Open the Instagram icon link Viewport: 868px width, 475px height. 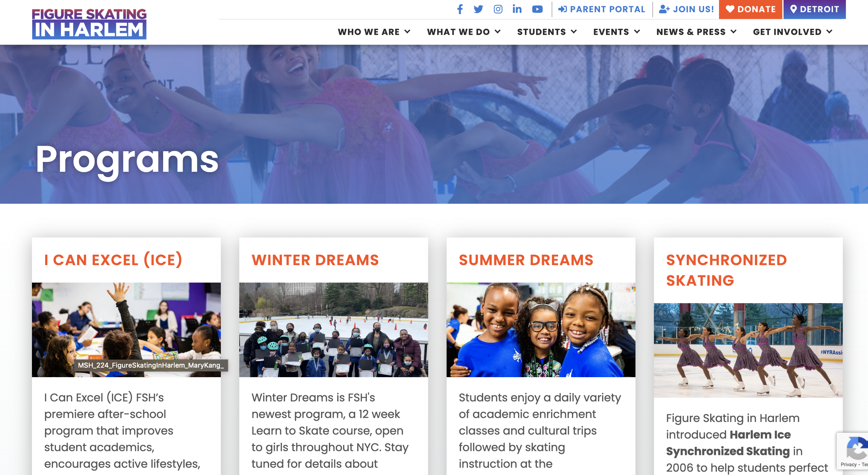point(498,9)
